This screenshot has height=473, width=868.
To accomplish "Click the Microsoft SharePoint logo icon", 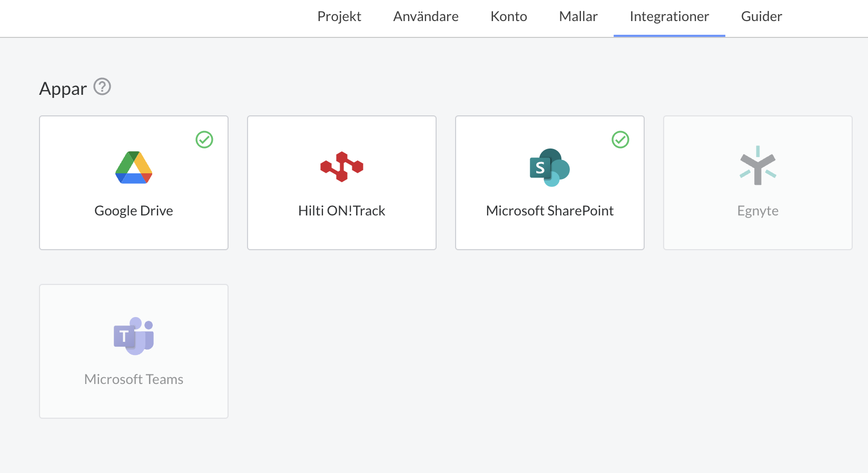I will [x=550, y=167].
